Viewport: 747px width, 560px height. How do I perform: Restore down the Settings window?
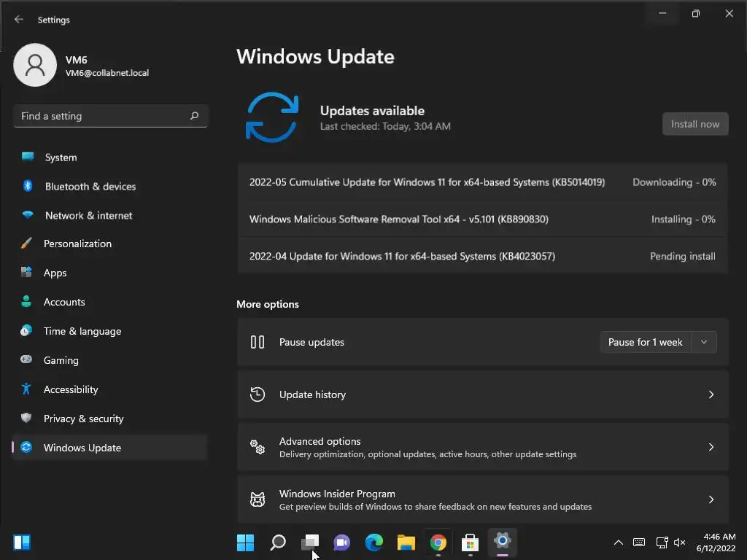pos(695,13)
